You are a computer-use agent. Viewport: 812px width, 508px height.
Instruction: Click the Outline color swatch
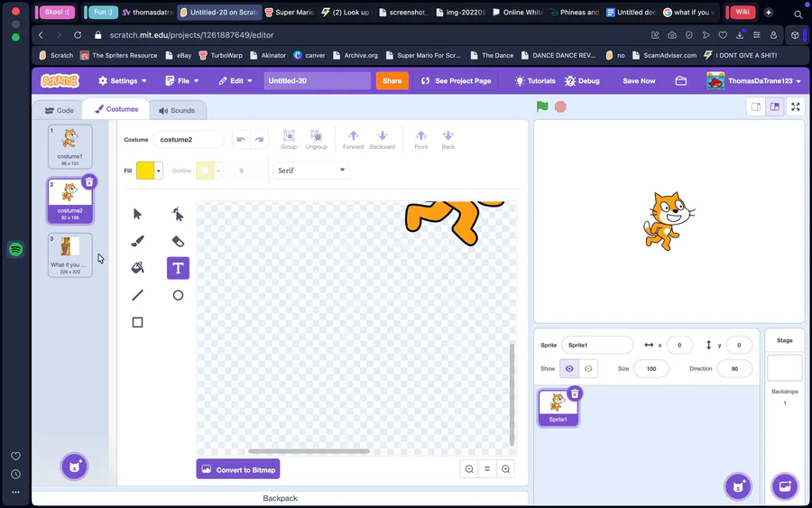[205, 171]
